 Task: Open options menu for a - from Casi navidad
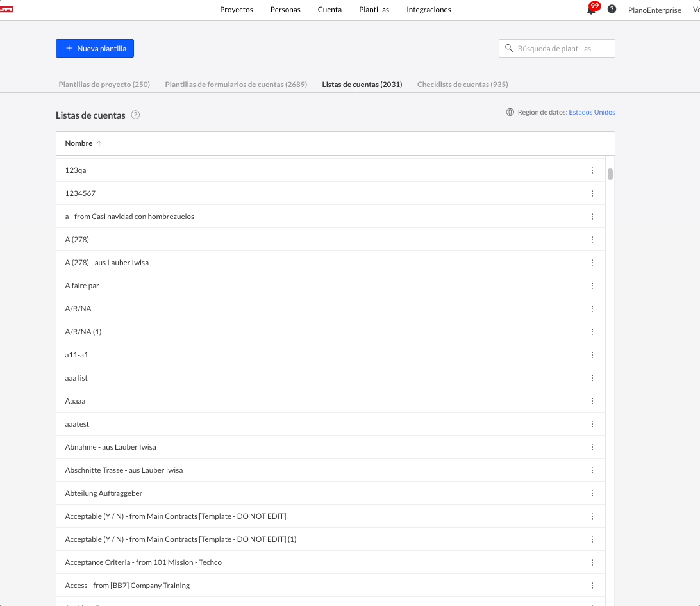592,217
